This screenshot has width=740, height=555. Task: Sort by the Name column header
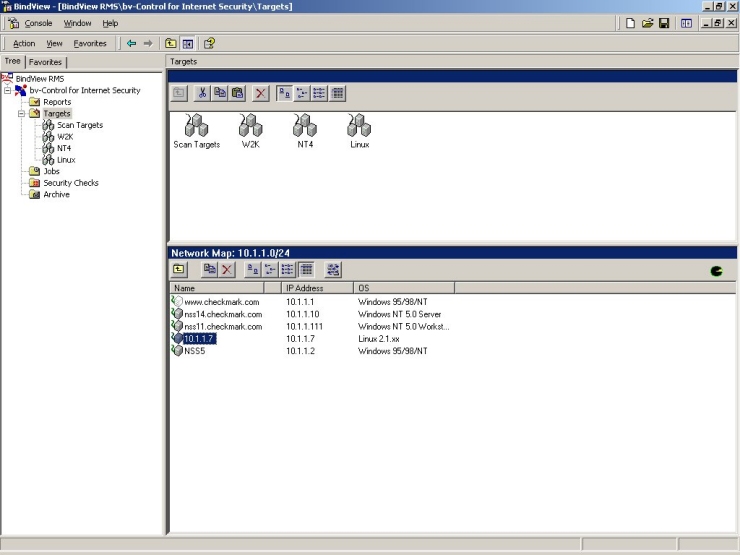click(x=217, y=288)
